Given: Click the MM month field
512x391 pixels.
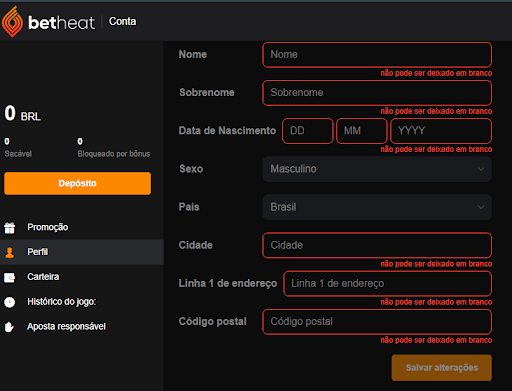Looking at the screenshot, I should [362, 131].
